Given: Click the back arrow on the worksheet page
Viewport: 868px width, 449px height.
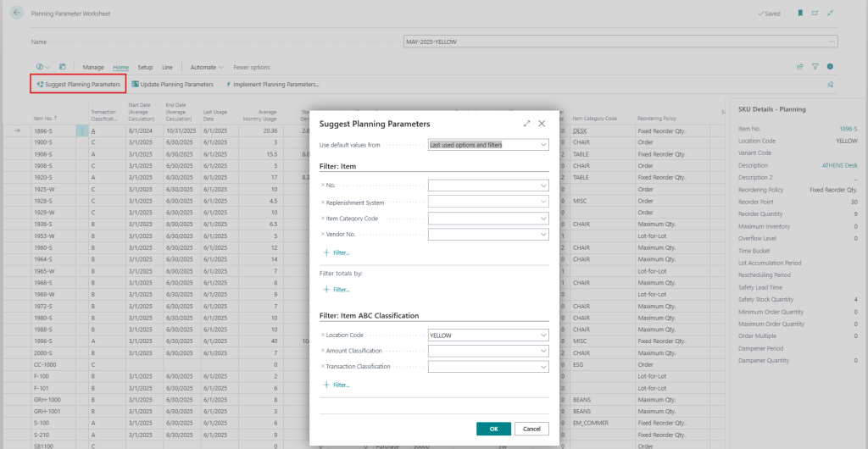Looking at the screenshot, I should pyautogui.click(x=17, y=14).
